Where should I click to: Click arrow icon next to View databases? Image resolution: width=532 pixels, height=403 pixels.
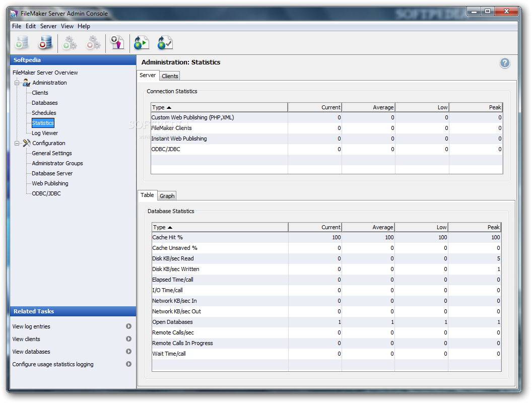click(128, 352)
